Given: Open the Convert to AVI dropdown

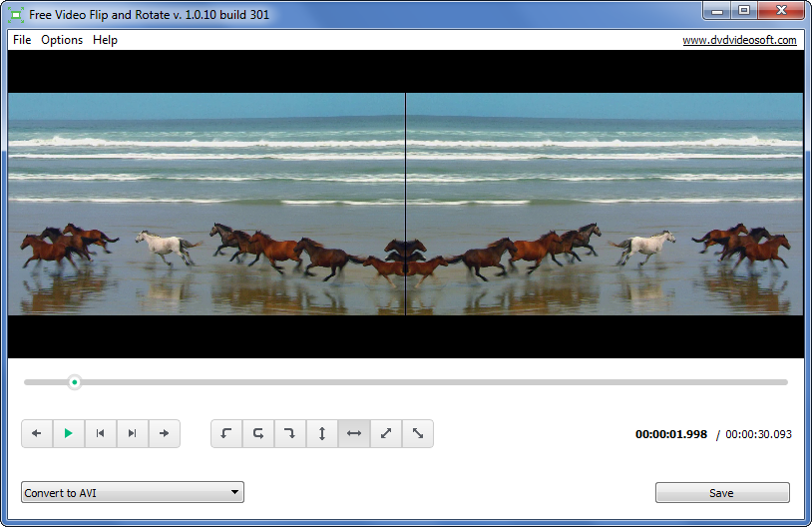Looking at the screenshot, I should (x=133, y=492).
